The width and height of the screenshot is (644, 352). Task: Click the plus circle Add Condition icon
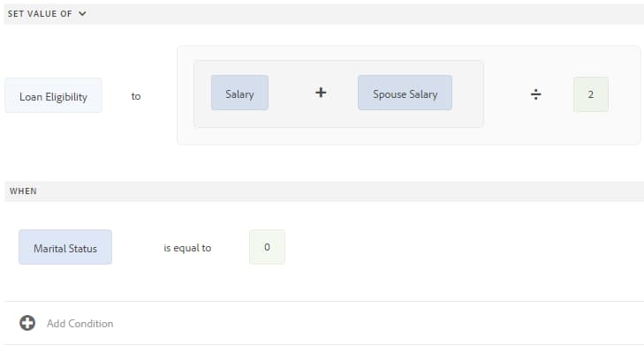pyautogui.click(x=27, y=323)
